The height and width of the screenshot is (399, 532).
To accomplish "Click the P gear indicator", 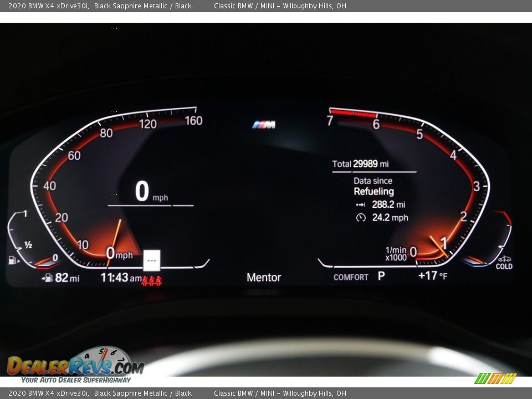I will pyautogui.click(x=381, y=276).
